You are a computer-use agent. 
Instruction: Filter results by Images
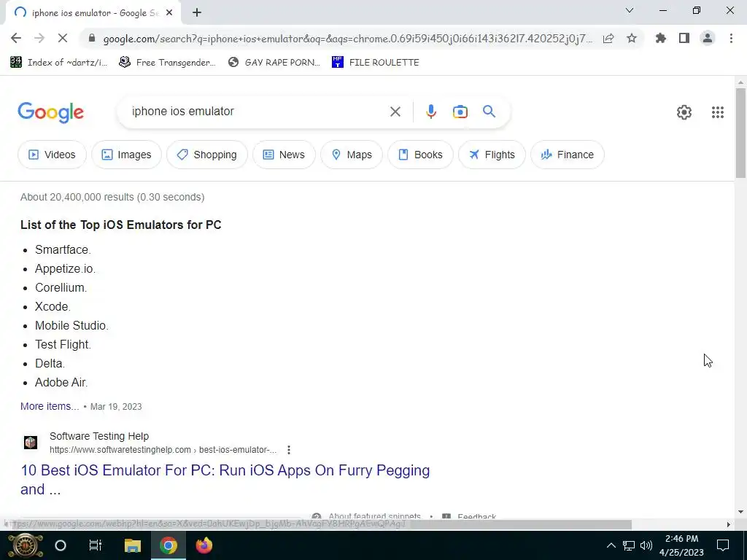pos(126,155)
